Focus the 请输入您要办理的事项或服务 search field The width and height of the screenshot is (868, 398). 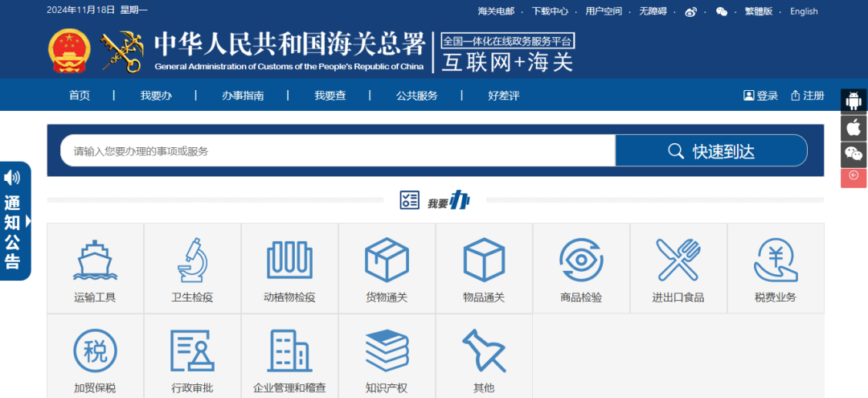tap(338, 150)
